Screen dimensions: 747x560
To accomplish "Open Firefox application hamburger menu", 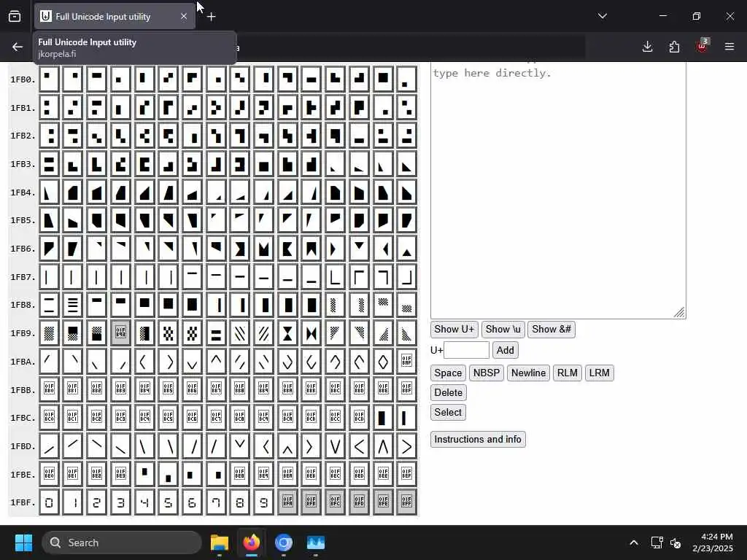I will (729, 47).
